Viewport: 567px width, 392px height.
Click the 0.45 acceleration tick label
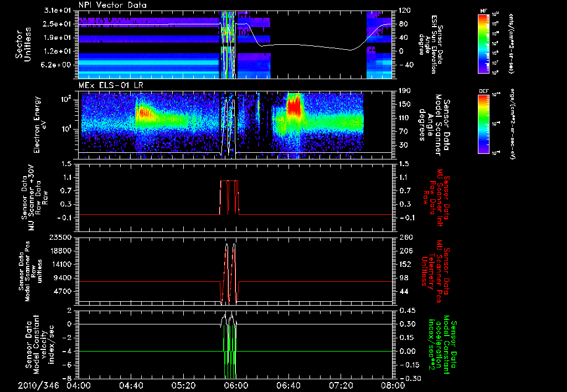coord(407,311)
